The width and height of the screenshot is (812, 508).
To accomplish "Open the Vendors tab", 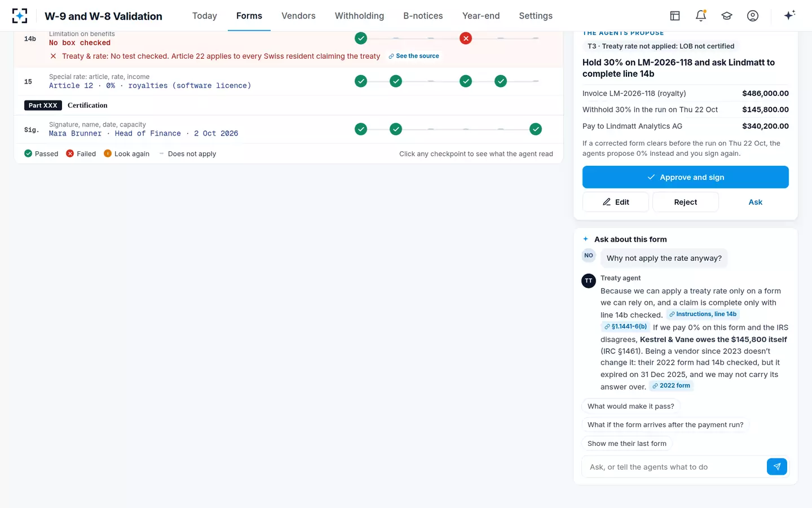I will point(298,16).
